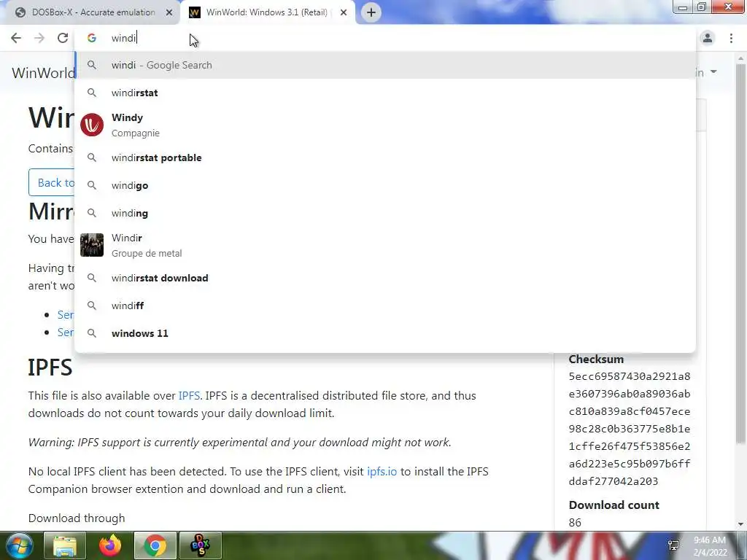The image size is (747, 560).
Task: Open the IPFS link in the paragraph
Action: click(x=189, y=396)
